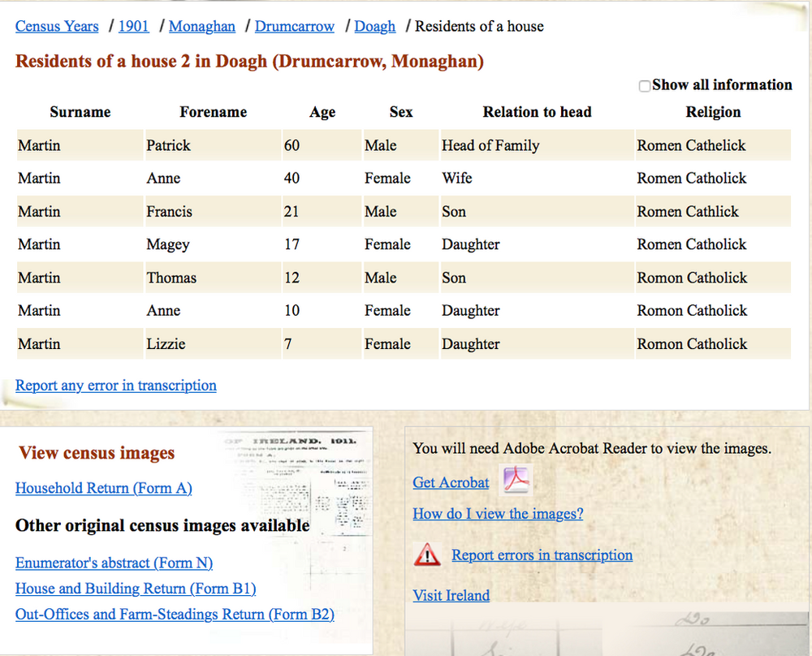Click the Visit Ireland link
The image size is (812, 656).
pyautogui.click(x=451, y=595)
